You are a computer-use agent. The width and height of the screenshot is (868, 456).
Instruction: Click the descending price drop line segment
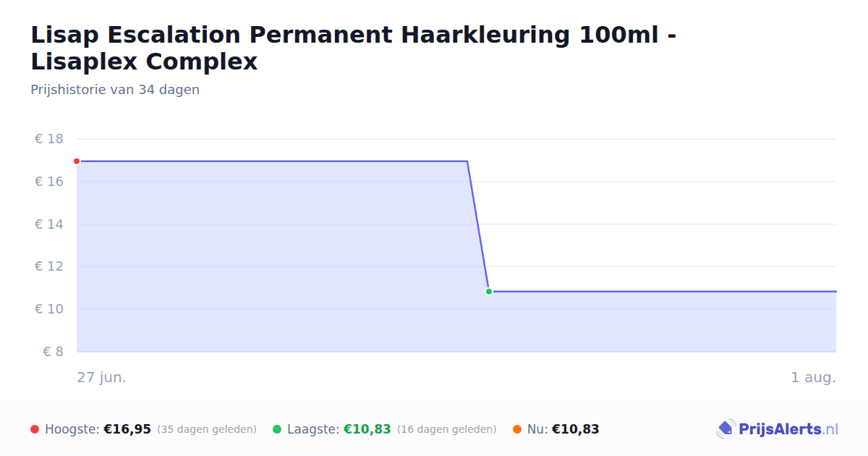point(478,227)
